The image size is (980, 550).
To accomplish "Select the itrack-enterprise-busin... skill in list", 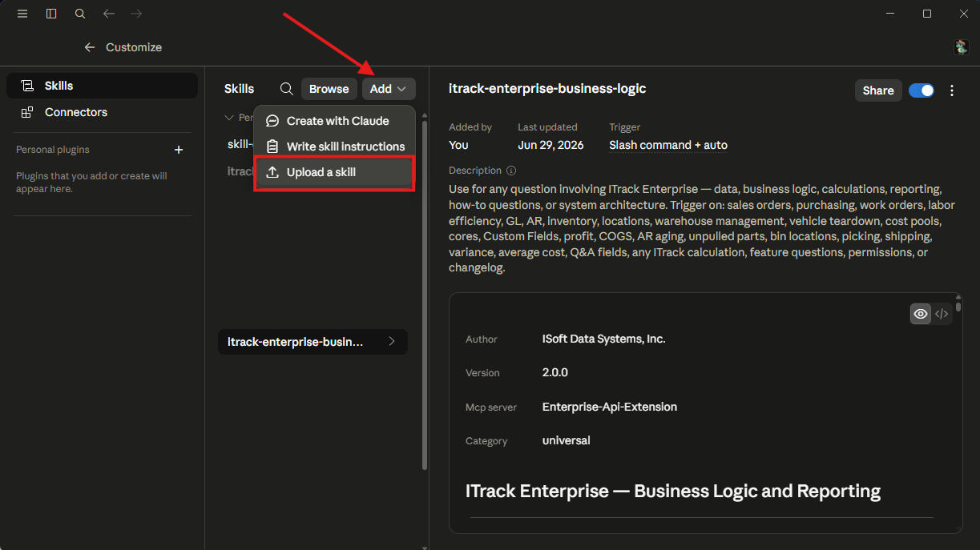I will coord(313,342).
